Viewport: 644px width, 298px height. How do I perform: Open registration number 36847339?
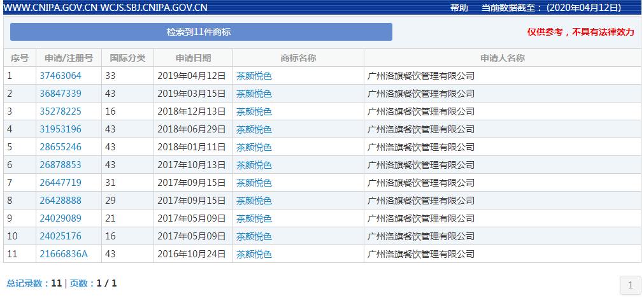pyautogui.click(x=61, y=94)
